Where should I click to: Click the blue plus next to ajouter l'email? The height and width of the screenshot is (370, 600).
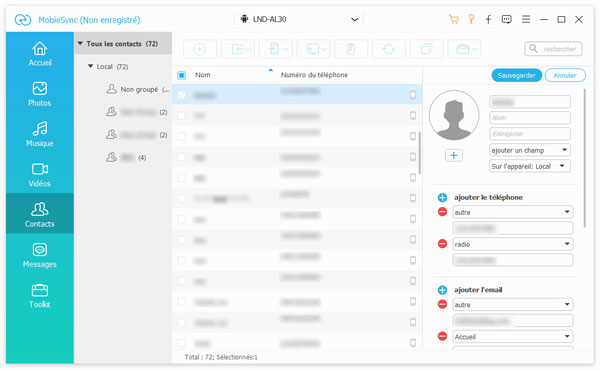[x=442, y=290]
